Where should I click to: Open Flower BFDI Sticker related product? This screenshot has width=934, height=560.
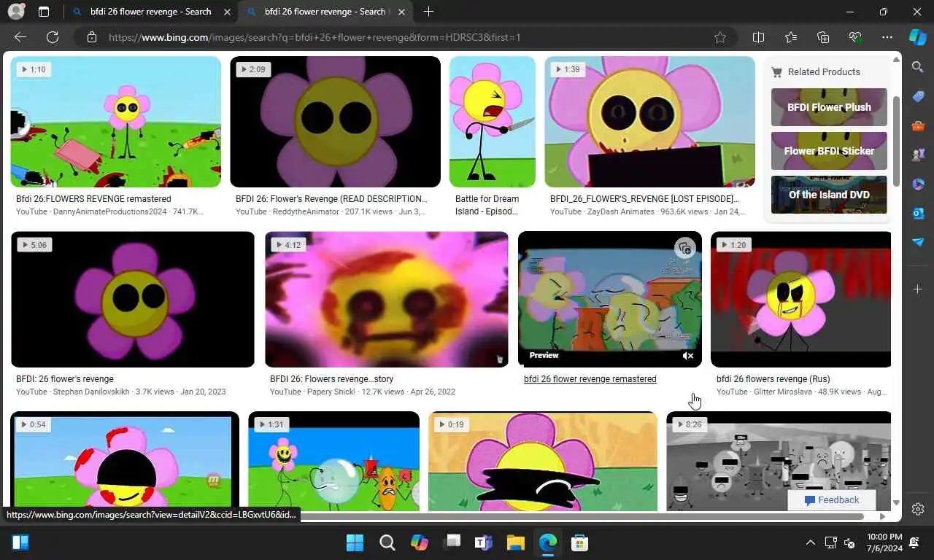(x=829, y=151)
